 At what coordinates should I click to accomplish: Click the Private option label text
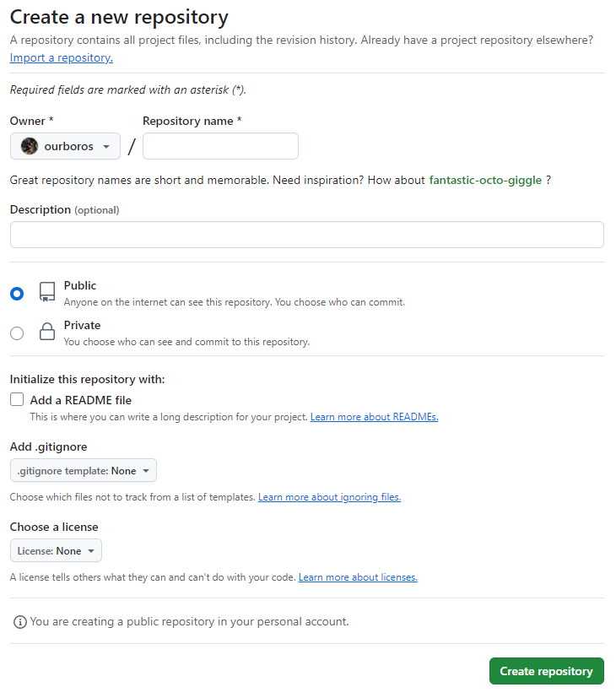coord(82,325)
